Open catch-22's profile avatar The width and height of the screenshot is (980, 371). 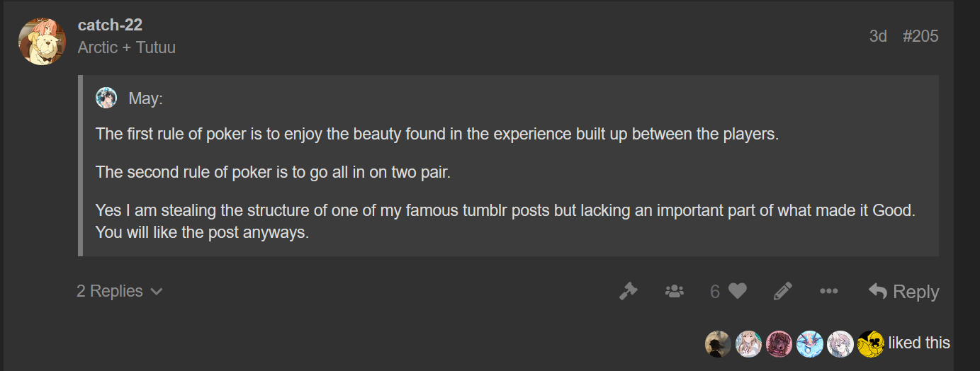pyautogui.click(x=43, y=41)
